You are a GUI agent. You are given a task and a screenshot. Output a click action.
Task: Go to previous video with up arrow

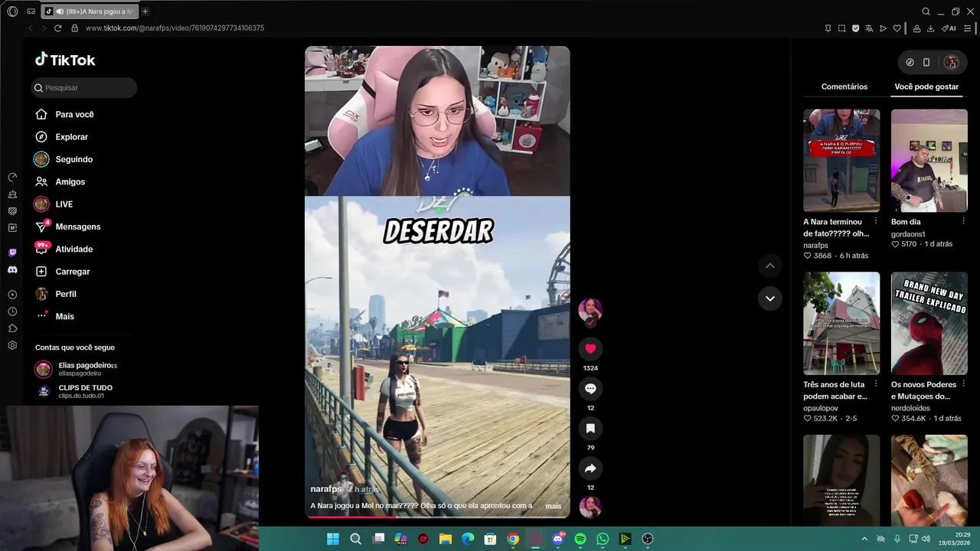point(770,266)
